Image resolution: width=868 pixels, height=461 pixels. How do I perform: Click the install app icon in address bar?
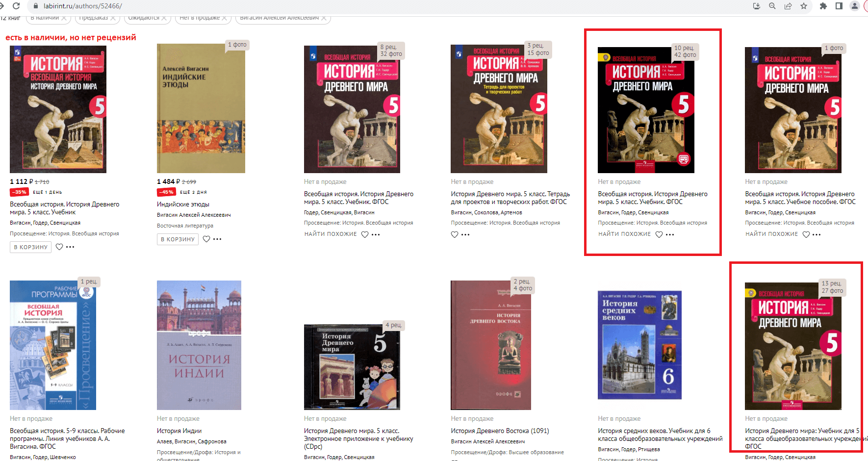(x=757, y=6)
